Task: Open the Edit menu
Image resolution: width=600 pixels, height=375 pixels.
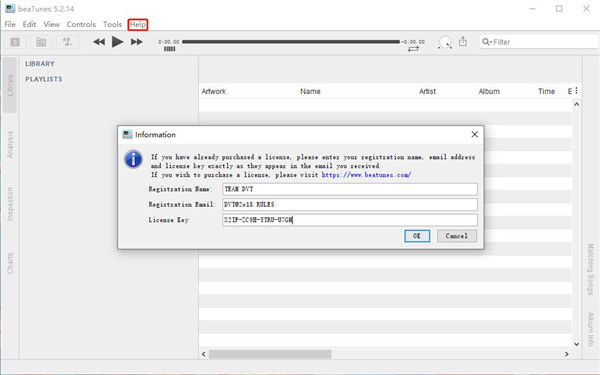Action: (x=29, y=24)
